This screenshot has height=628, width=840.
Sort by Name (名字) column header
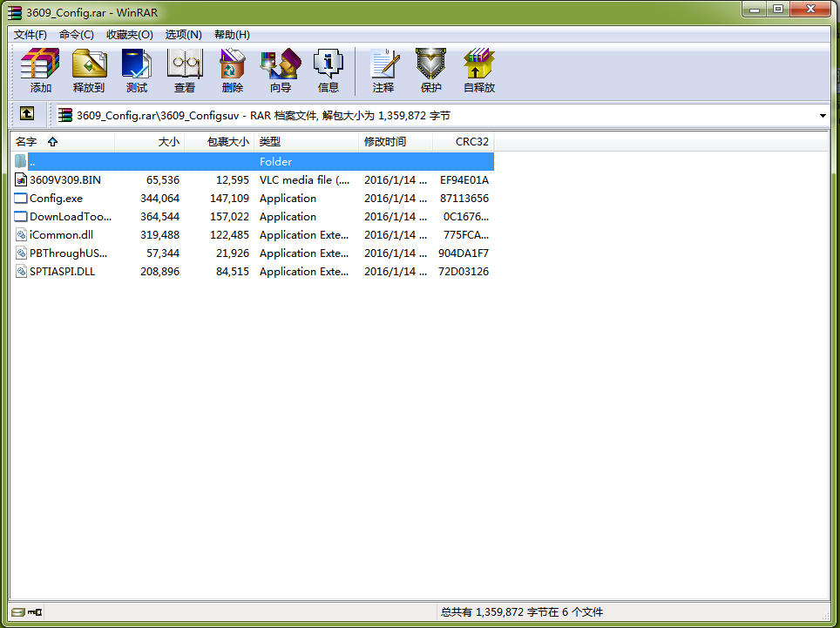click(62, 142)
